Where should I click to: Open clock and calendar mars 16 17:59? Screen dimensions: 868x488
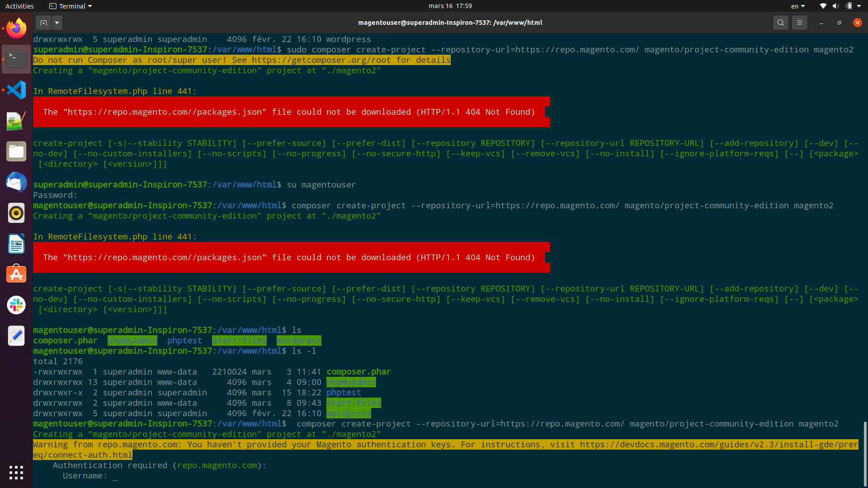450,6
